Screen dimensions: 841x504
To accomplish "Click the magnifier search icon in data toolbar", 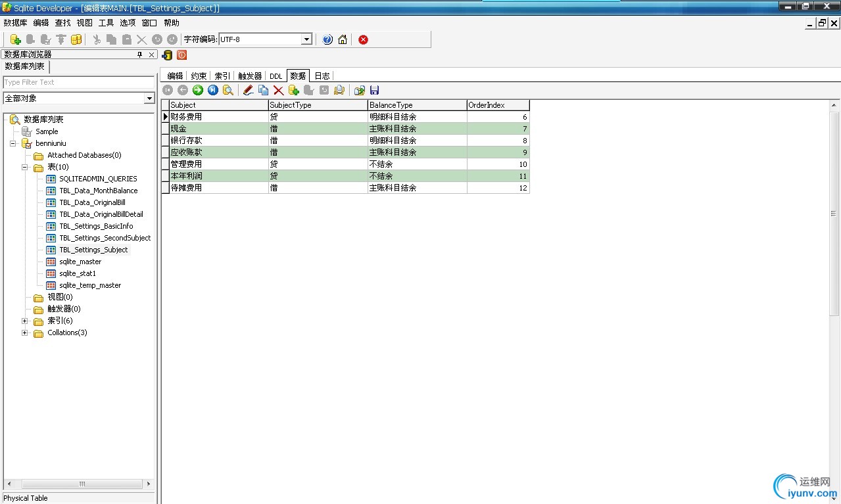I will [x=228, y=90].
